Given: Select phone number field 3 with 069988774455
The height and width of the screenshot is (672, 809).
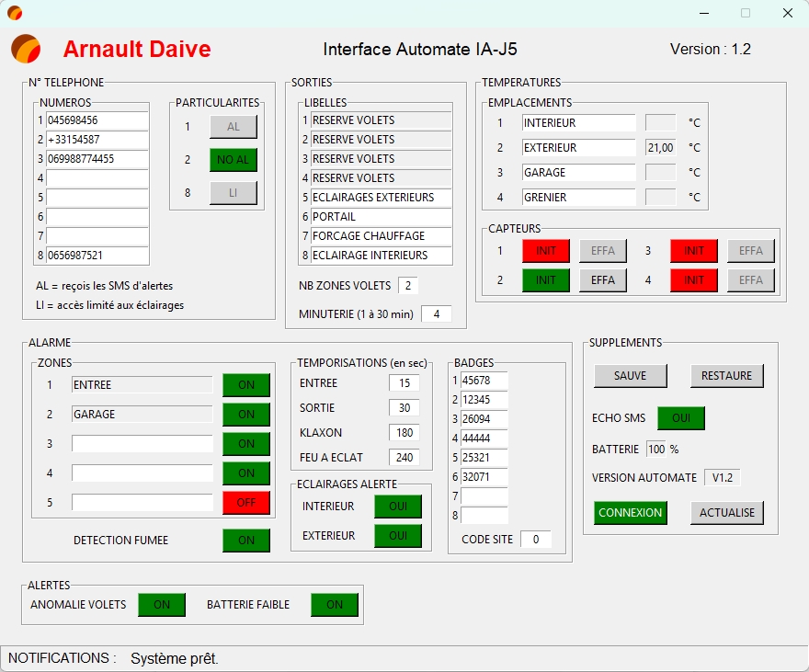Looking at the screenshot, I should 97,159.
